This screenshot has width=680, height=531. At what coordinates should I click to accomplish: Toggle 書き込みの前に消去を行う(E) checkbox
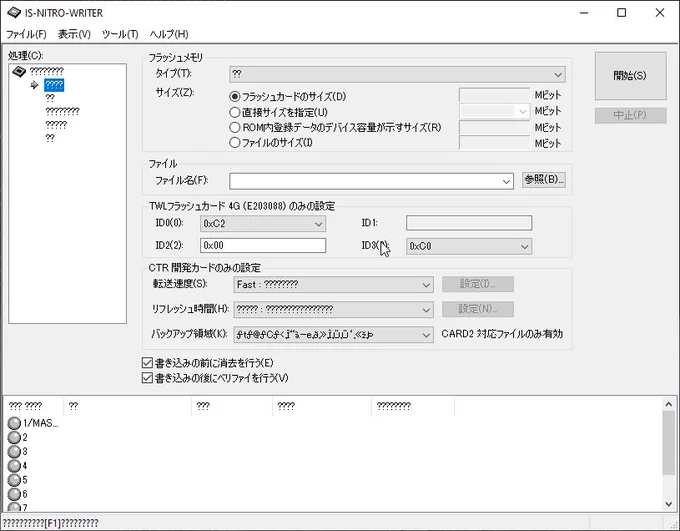(x=147, y=363)
